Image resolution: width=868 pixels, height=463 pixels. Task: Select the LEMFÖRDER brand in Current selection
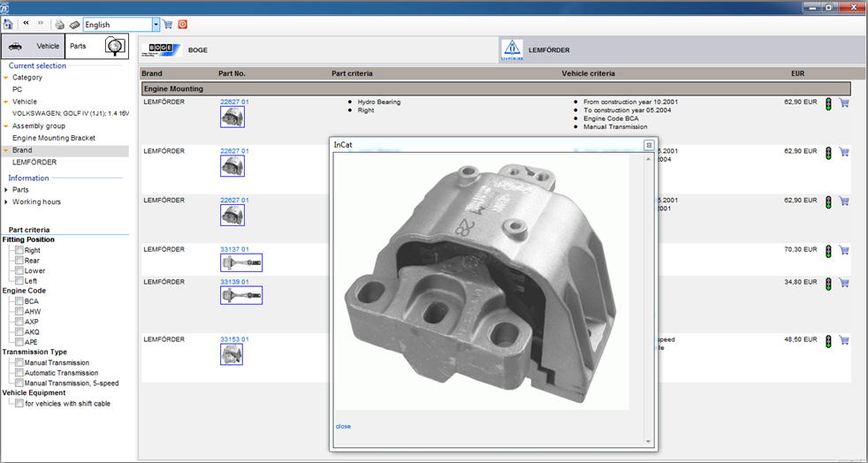(x=34, y=162)
